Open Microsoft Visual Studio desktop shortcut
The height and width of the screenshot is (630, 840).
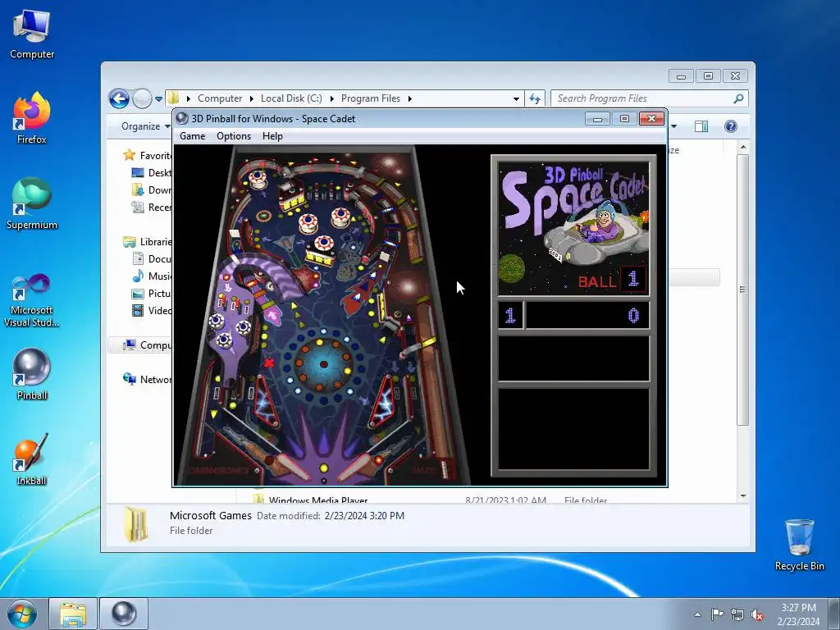(x=32, y=300)
